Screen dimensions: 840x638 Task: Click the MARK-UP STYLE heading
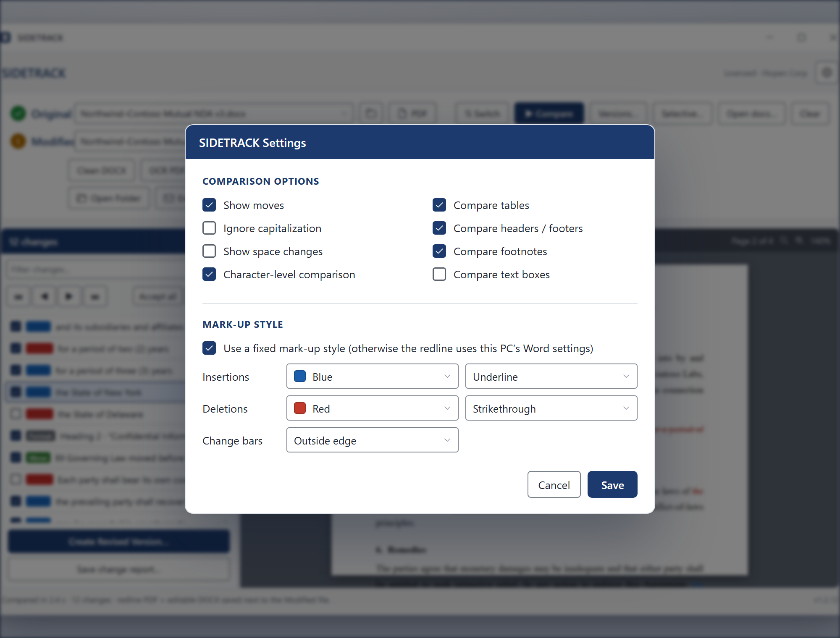click(x=243, y=324)
